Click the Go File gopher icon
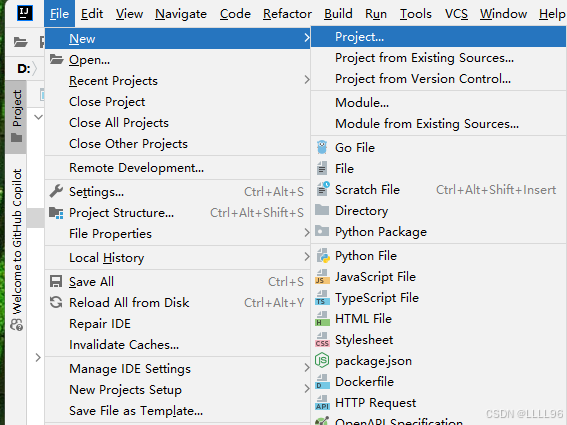Image resolution: width=567 pixels, height=425 pixels. [322, 148]
